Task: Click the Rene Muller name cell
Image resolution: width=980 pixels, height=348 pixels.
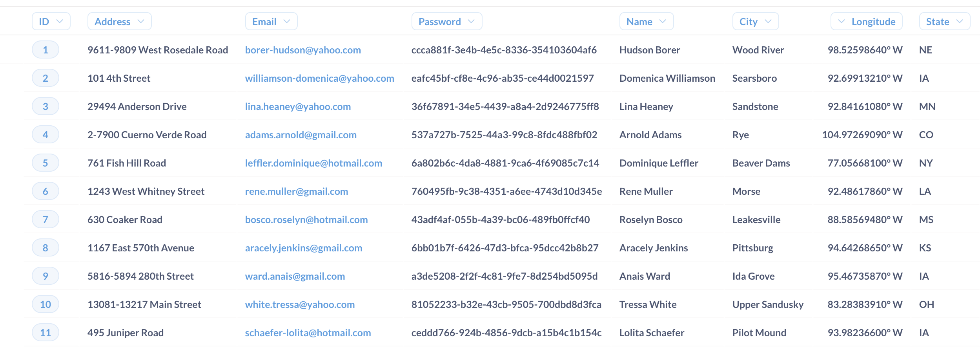Action: point(646,191)
